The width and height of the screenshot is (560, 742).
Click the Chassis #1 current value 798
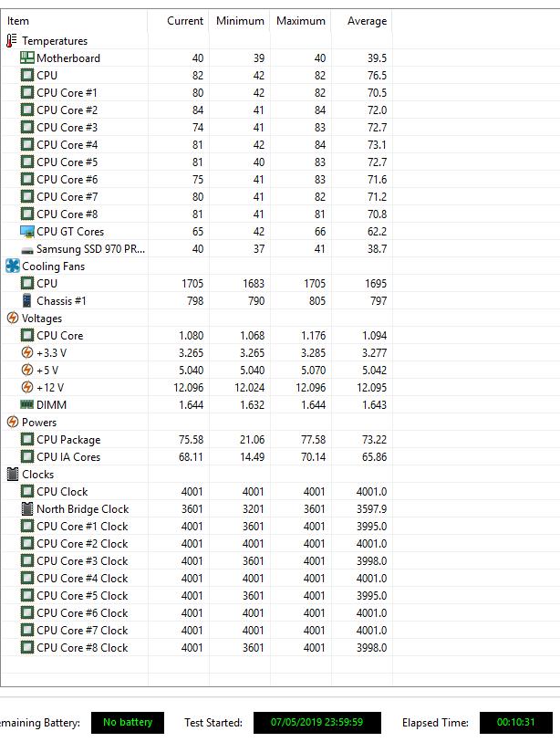click(195, 300)
